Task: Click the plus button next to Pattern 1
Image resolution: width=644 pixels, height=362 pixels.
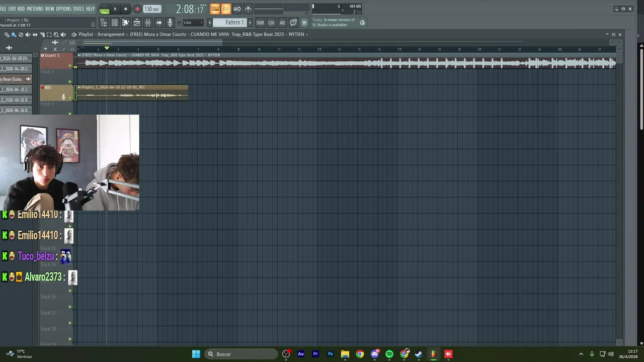Action: pyautogui.click(x=250, y=23)
